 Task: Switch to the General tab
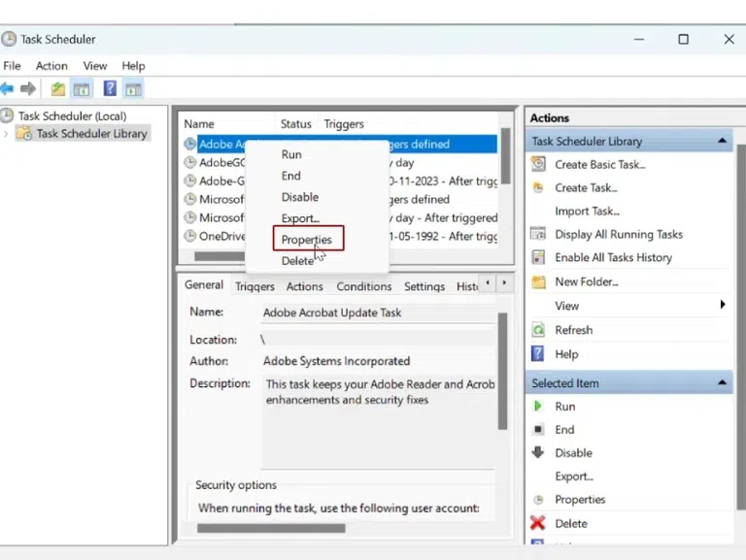click(x=204, y=284)
